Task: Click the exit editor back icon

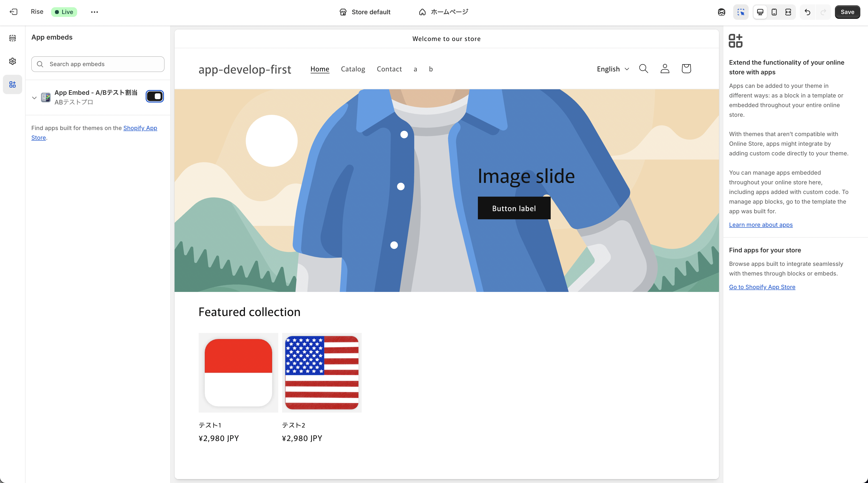Action: click(x=14, y=12)
